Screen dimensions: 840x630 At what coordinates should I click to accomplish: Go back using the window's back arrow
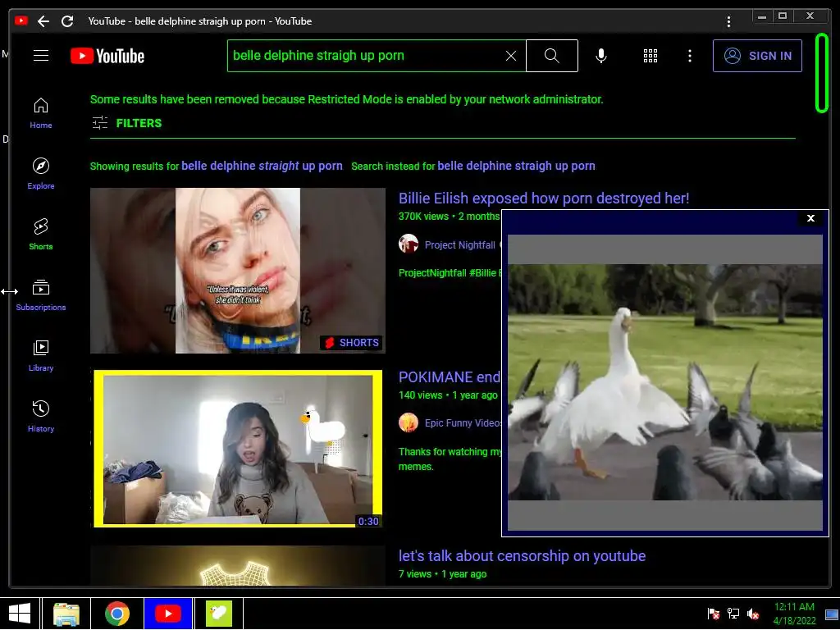tap(43, 21)
